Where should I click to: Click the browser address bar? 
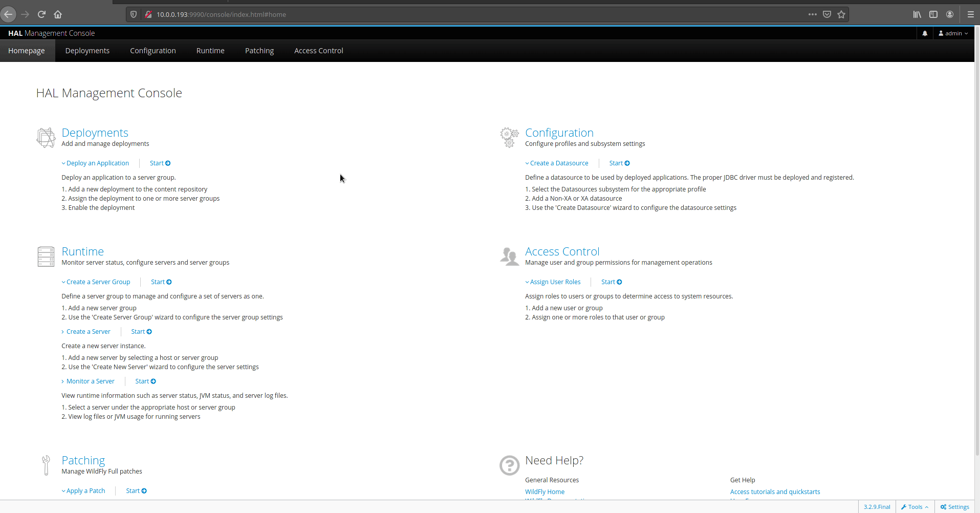pyautogui.click(x=461, y=14)
